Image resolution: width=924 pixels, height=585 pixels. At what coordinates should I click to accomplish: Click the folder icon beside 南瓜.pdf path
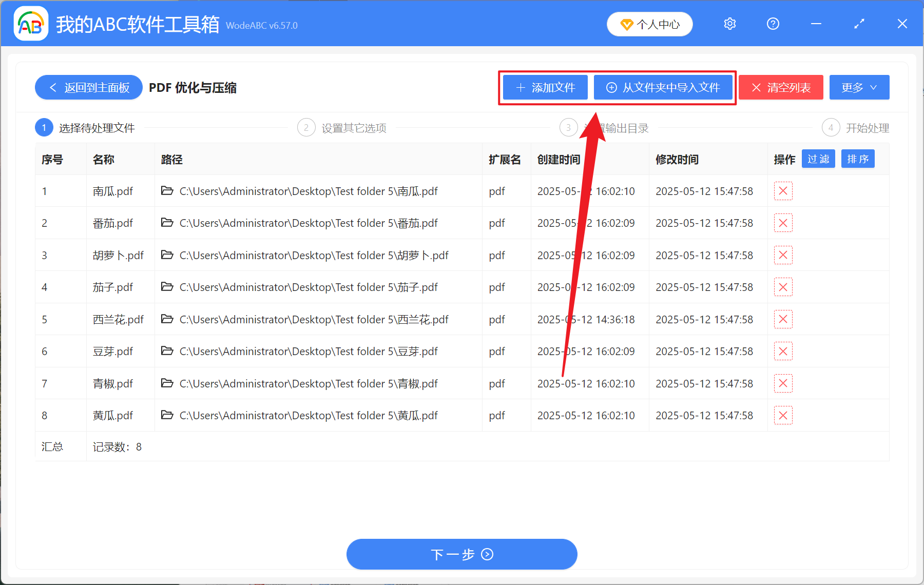[167, 191]
